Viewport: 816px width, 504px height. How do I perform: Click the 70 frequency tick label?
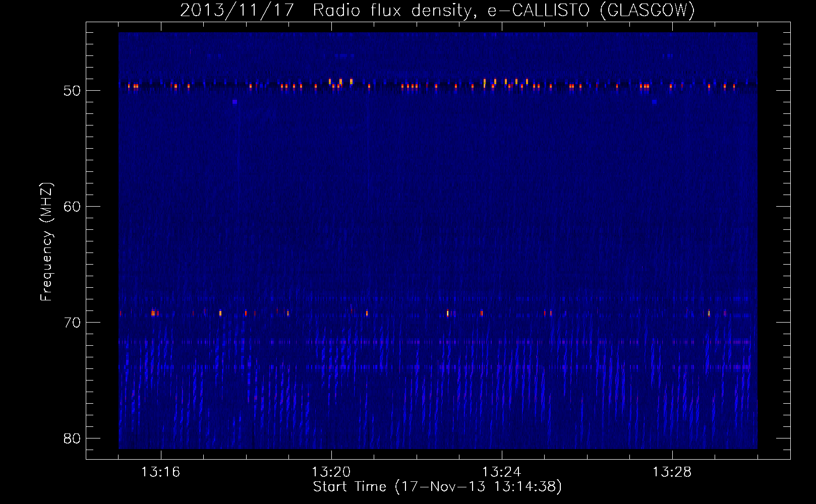(x=72, y=323)
